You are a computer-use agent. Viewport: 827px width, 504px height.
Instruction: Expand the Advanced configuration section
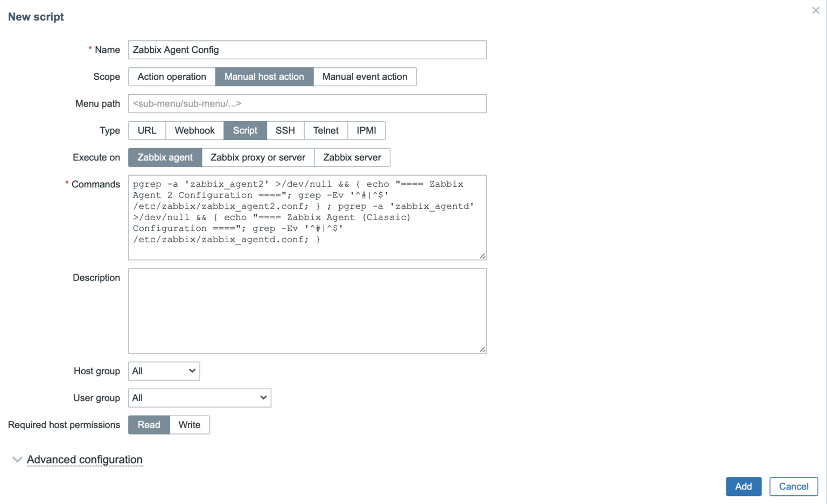(x=84, y=459)
